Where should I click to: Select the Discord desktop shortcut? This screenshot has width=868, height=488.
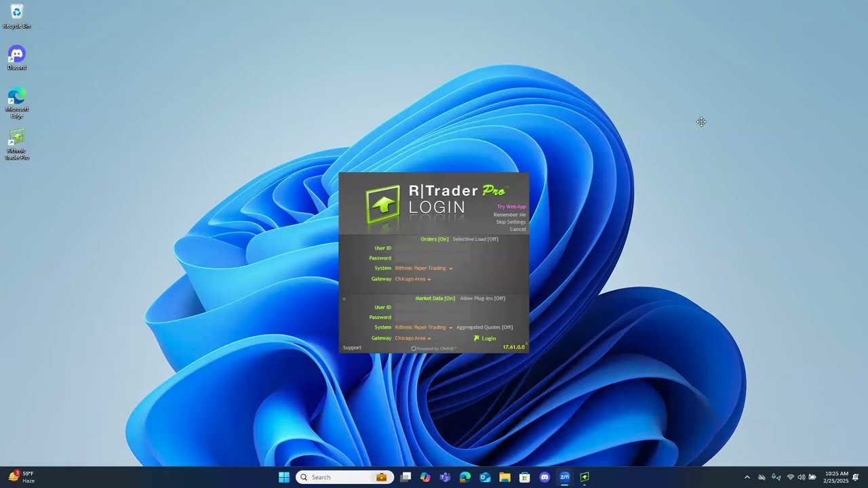[x=17, y=58]
